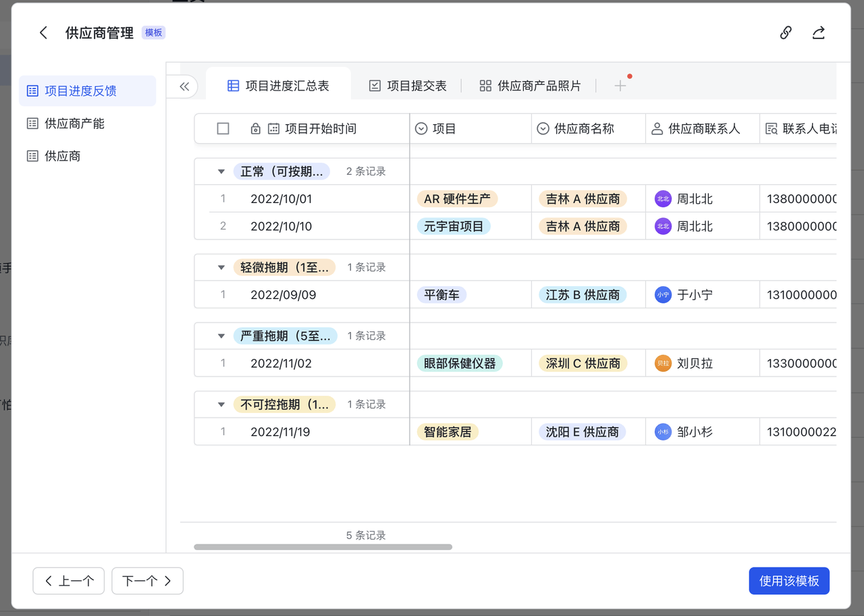Collapse the sidebar with the double chevron

184,86
